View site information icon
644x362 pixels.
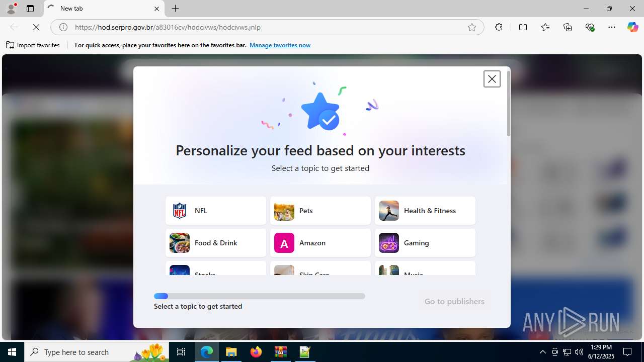(63, 27)
